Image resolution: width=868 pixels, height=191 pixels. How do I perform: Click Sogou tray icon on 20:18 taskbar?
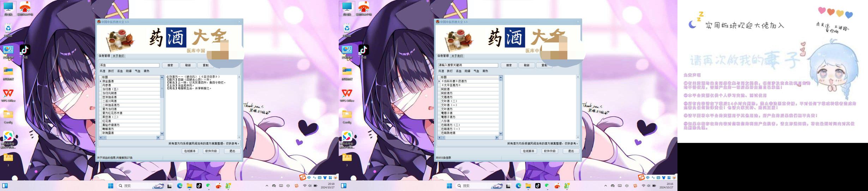[296, 186]
